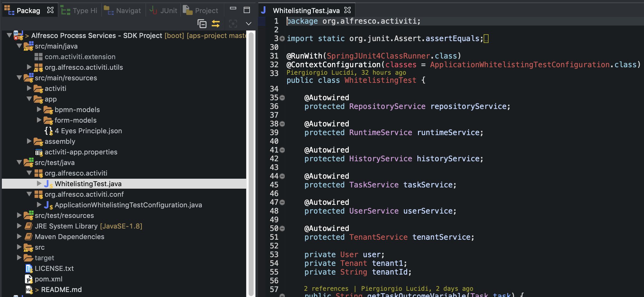Viewport: 644px width, 297px height.
Task: Close the Package Explorer tab
Action: click(x=50, y=10)
